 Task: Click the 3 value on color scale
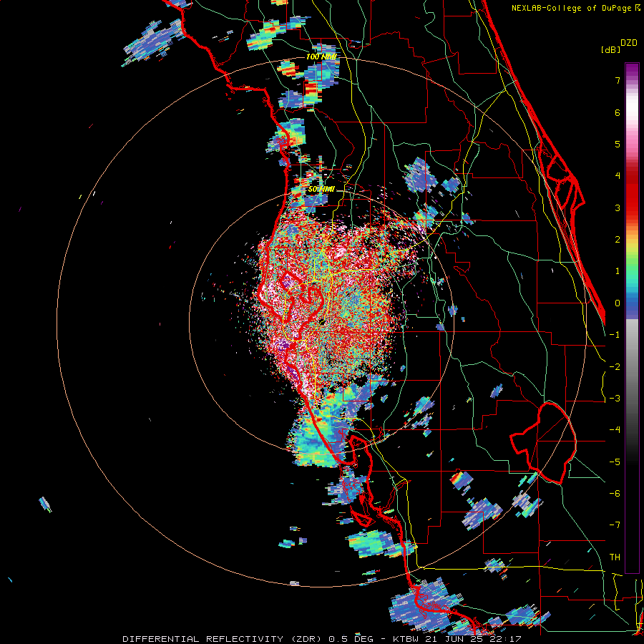618,208
